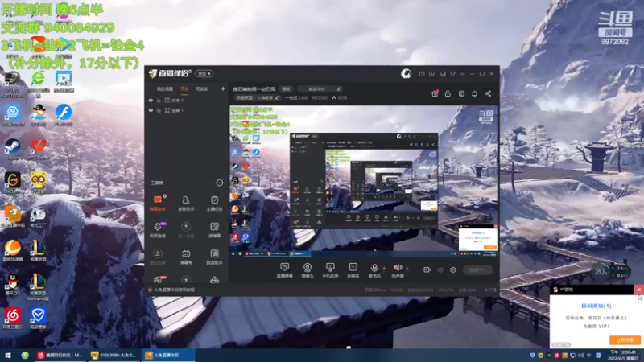644x362 pixels.
Task: Click the orange claim button in YY popup
Action: [625, 340]
